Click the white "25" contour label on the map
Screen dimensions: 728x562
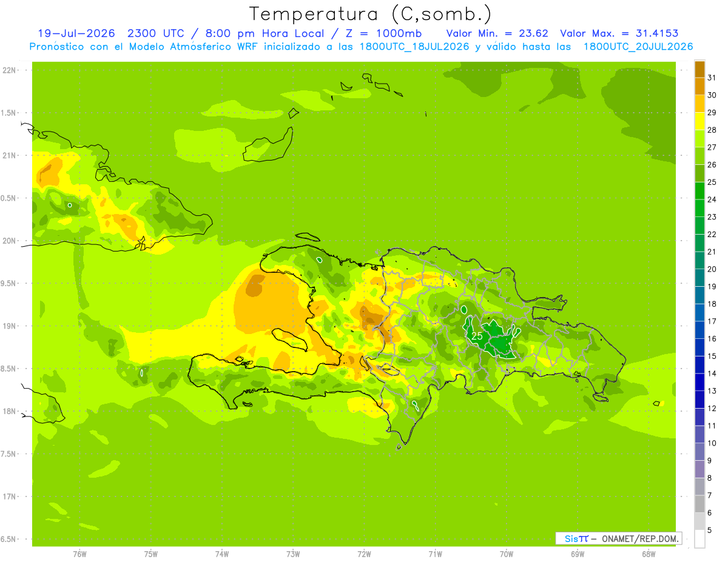click(x=477, y=335)
